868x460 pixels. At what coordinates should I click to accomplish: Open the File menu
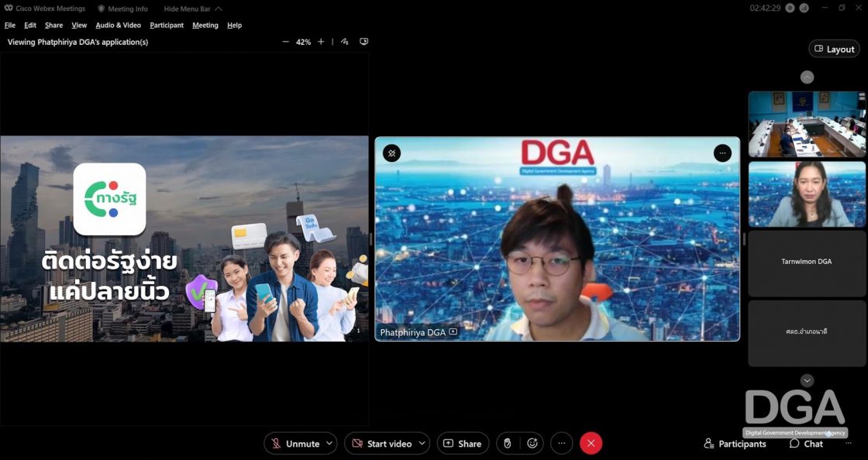click(10, 26)
